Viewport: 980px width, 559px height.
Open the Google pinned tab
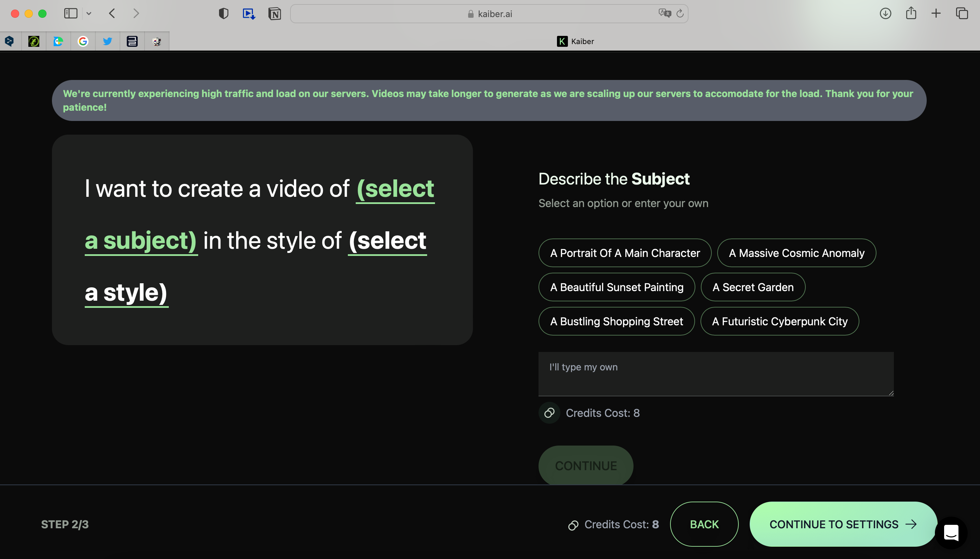pyautogui.click(x=83, y=41)
